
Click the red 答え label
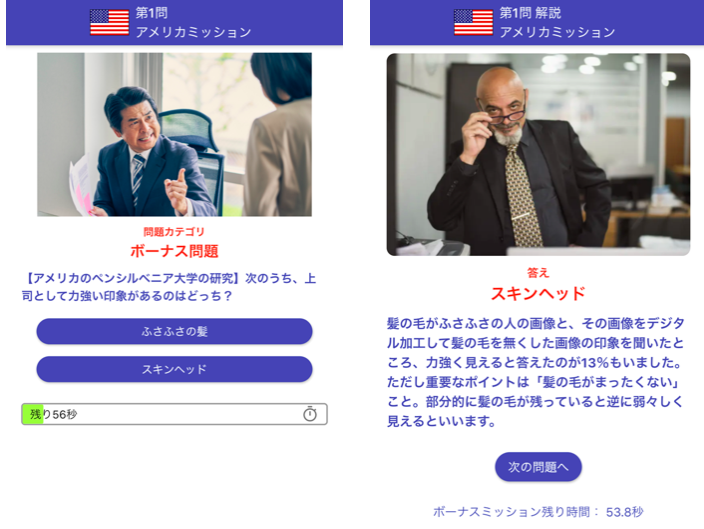[538, 272]
